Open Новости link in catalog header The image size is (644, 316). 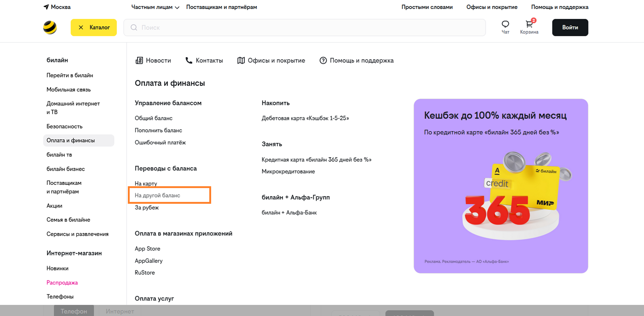(153, 61)
